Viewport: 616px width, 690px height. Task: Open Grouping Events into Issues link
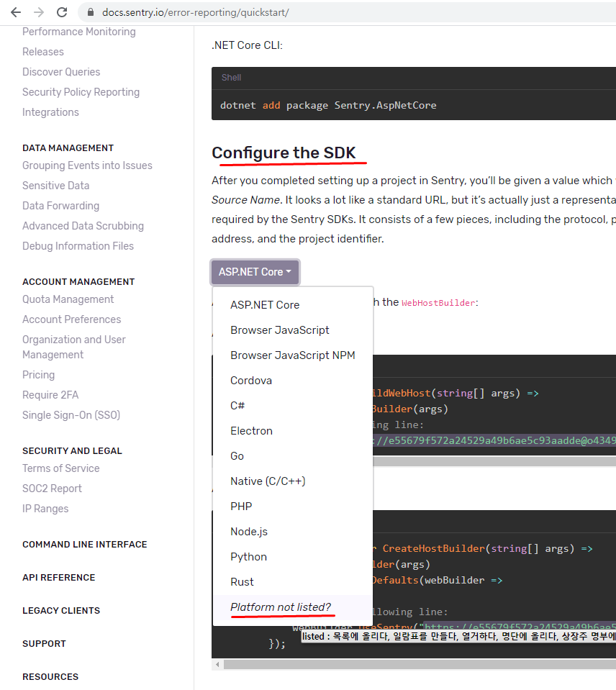(87, 165)
